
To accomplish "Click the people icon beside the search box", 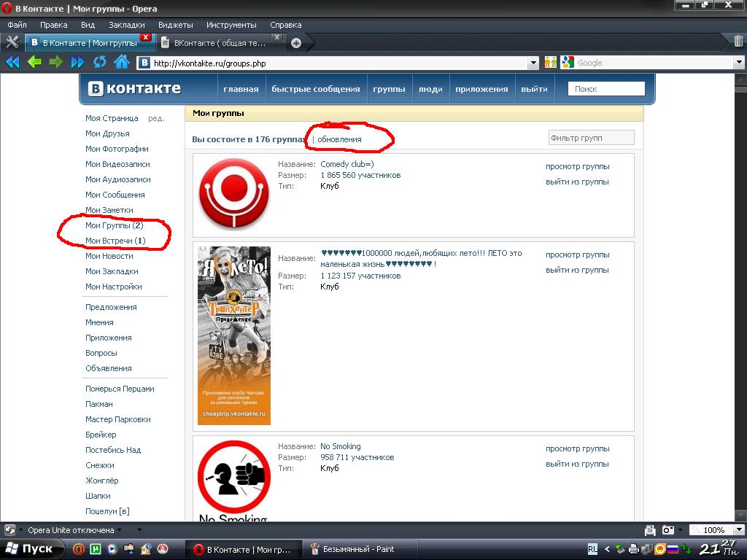I will pos(550,63).
